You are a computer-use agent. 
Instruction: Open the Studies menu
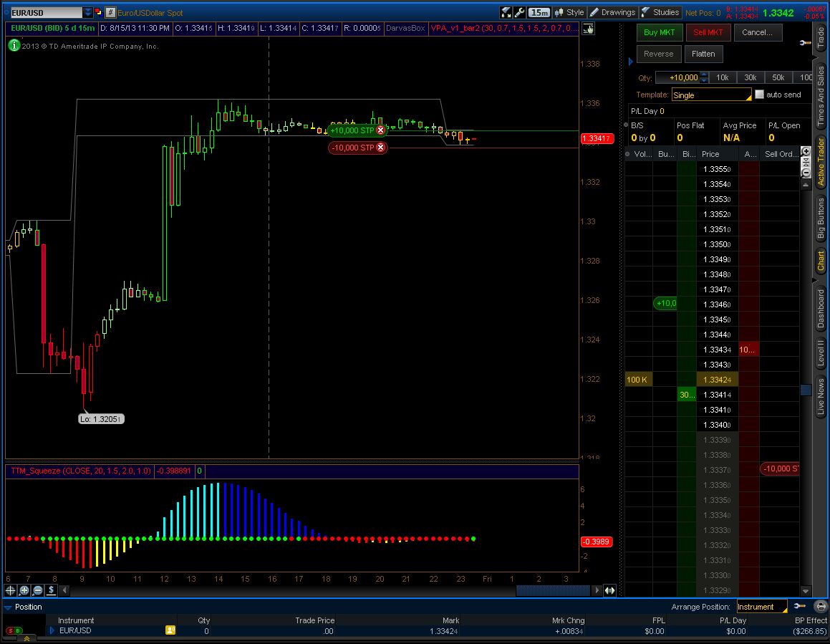pos(660,12)
